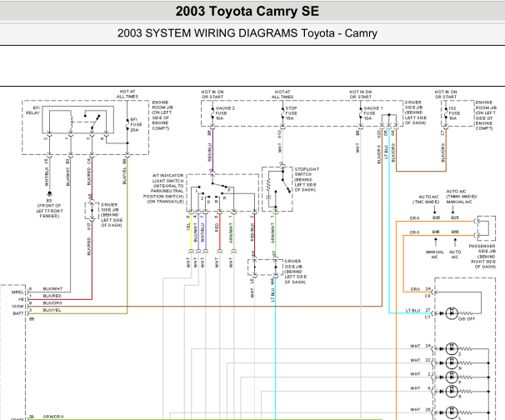Click the EFI relay switch contact

(92, 121)
